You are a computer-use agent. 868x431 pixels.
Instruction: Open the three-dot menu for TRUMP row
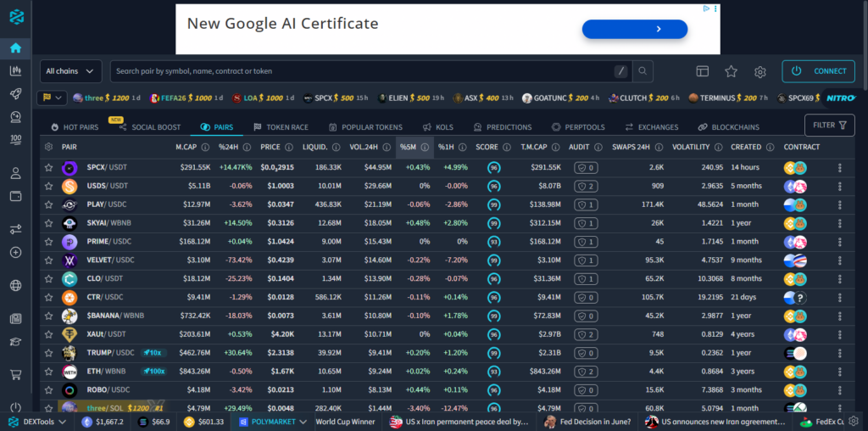click(x=840, y=352)
